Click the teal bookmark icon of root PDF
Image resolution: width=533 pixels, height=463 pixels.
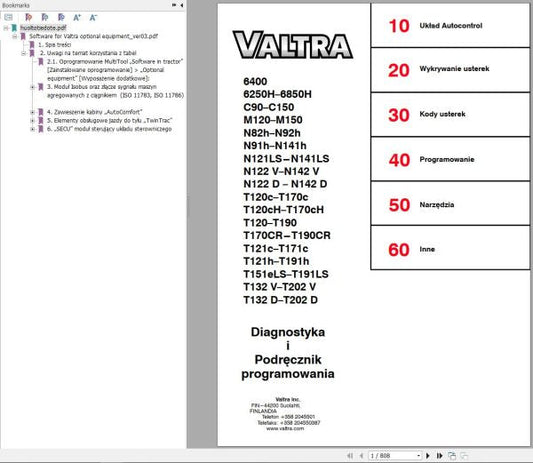pyautogui.click(x=14, y=28)
